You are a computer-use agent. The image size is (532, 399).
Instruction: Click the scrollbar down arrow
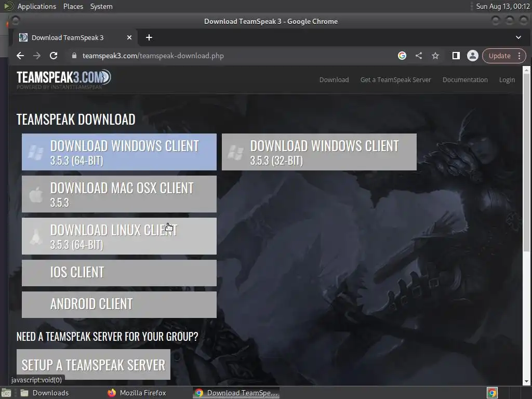(x=526, y=381)
